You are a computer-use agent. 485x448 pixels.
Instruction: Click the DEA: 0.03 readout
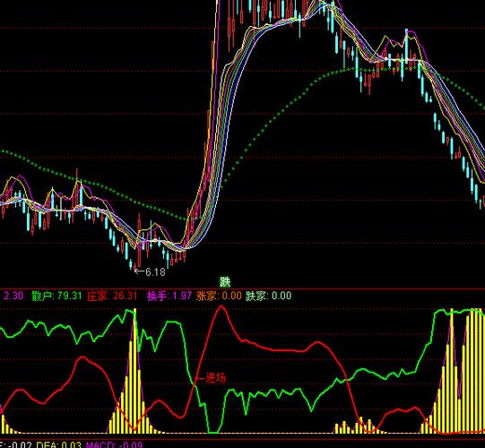(x=59, y=445)
